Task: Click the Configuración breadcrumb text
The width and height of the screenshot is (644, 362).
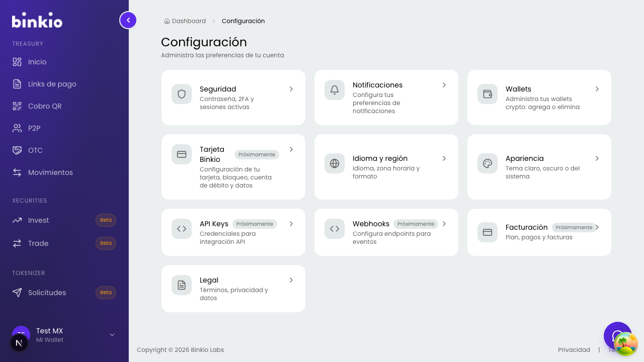Action: point(243,21)
